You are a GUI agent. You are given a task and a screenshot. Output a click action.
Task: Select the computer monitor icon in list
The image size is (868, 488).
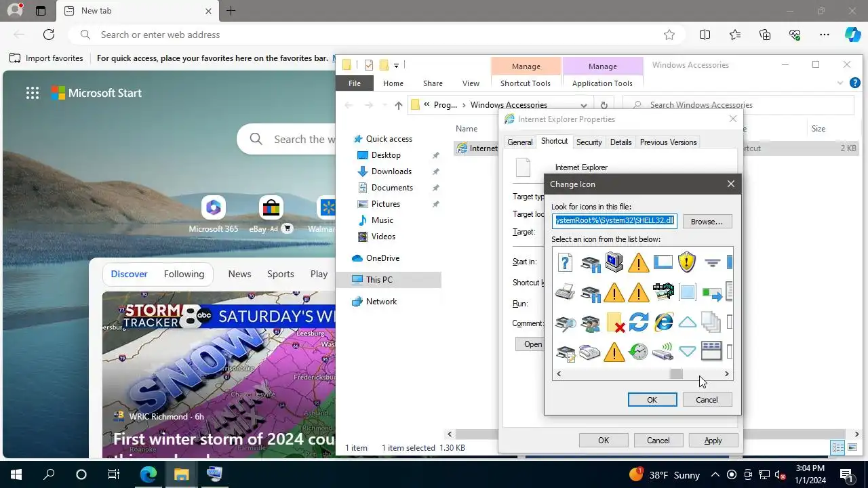pos(614,262)
